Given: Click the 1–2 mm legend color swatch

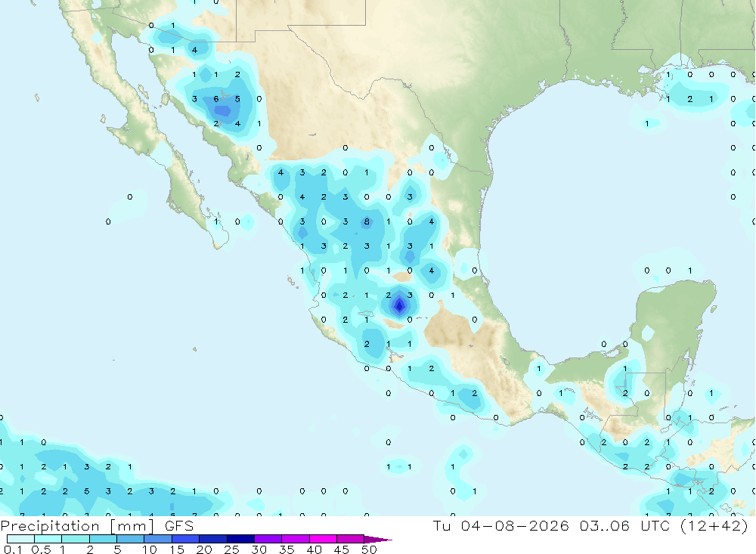Looking at the screenshot, I should [x=76, y=539].
